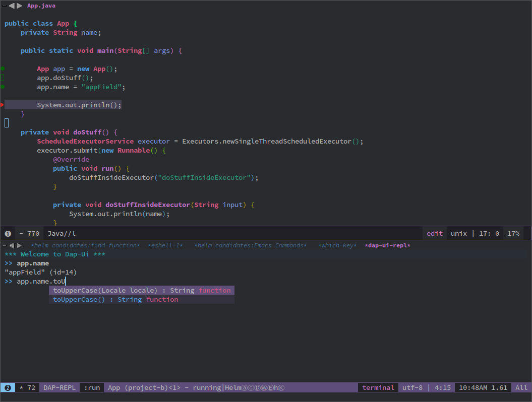This screenshot has width=532, height=402.
Task: Toggle hollow breakpoint marker on app.doStuff() line
Action: point(3,78)
